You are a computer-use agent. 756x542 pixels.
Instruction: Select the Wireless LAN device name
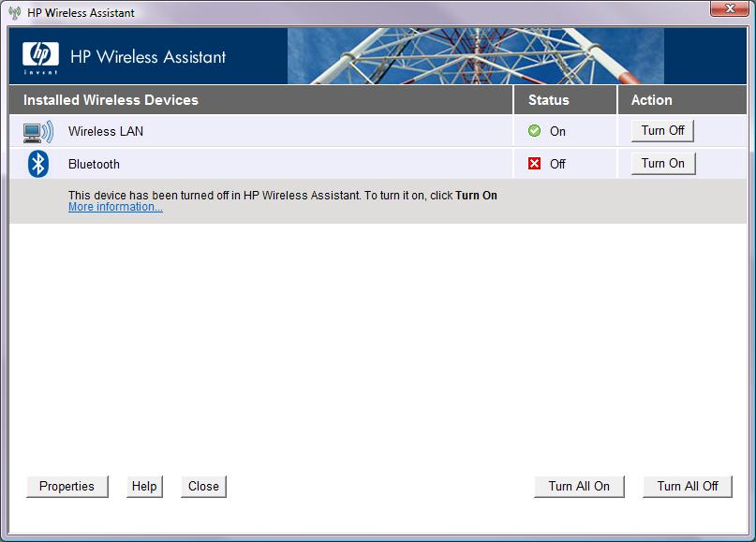(106, 131)
